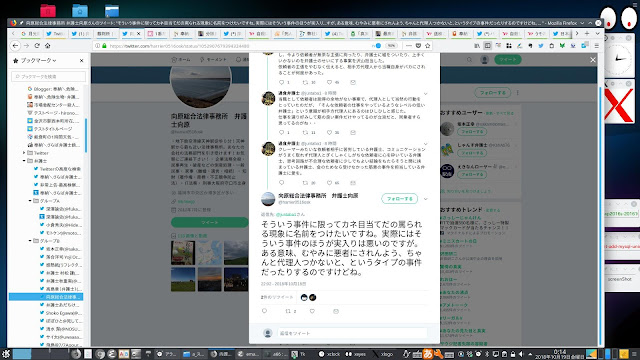Collapse the グループB bookmark folder
The width and height of the screenshot is (640, 360).
[30, 241]
